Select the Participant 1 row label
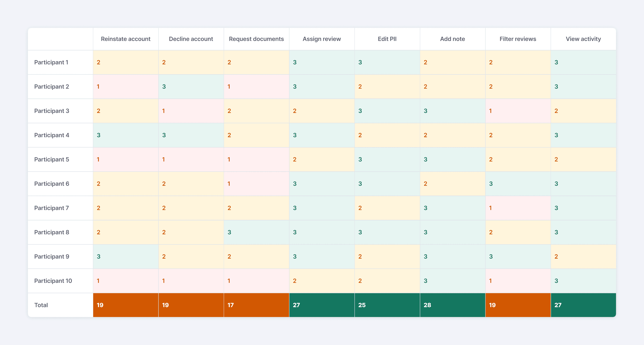Screen dimensions: 644x345 tap(51, 62)
